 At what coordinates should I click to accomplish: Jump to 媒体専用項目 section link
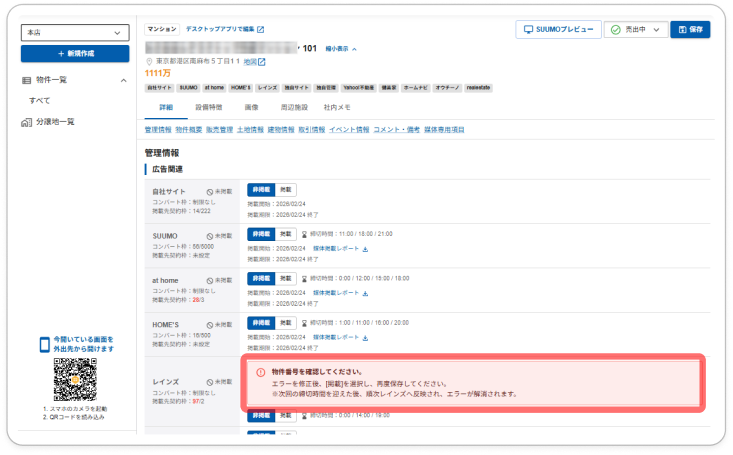pos(444,130)
